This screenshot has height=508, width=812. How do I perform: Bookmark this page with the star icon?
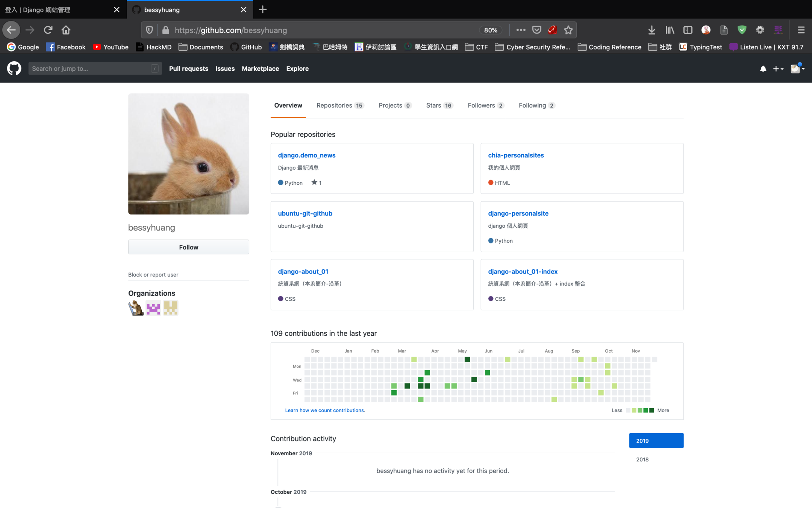pyautogui.click(x=568, y=30)
